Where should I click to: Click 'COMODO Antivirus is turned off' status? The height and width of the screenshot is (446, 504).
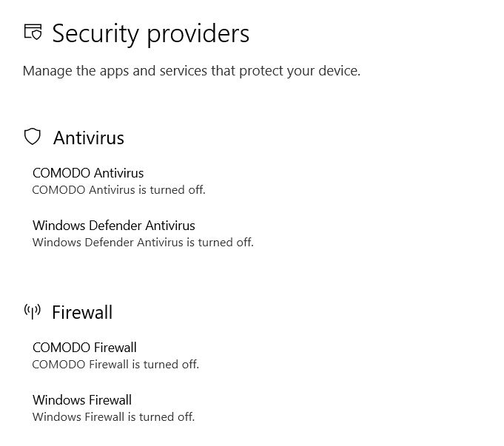pyautogui.click(x=118, y=190)
